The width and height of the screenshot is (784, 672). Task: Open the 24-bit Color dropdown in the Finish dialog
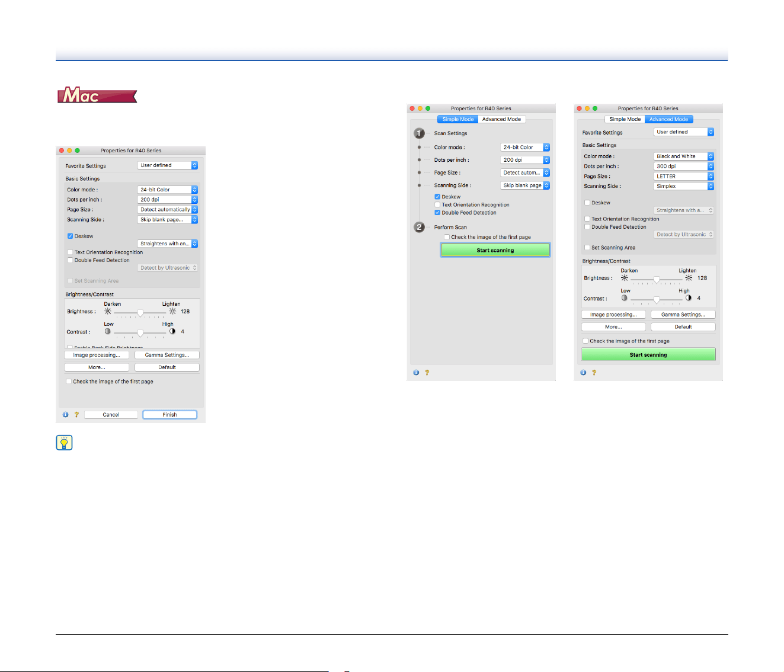(x=167, y=190)
